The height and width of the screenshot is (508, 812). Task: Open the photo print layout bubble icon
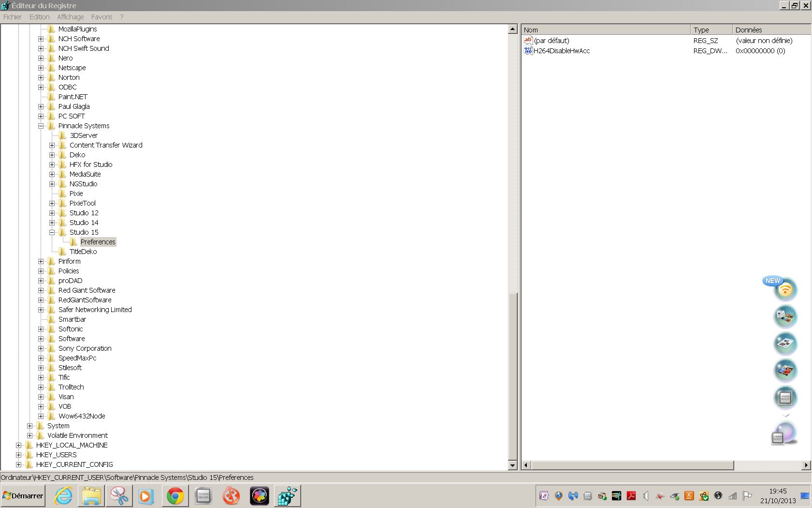pyautogui.click(x=785, y=344)
